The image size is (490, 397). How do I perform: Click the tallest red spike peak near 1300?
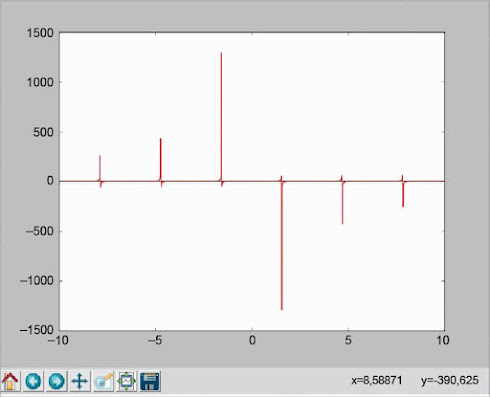tap(221, 53)
